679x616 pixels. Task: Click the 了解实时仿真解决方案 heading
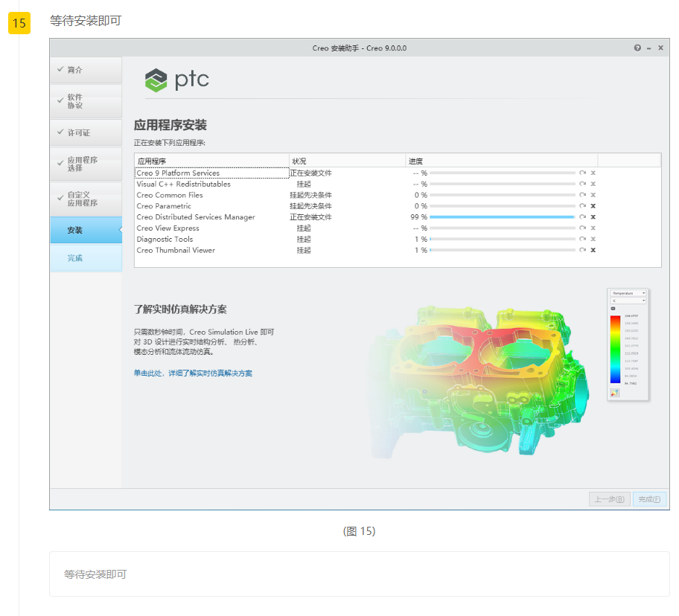[x=180, y=309]
